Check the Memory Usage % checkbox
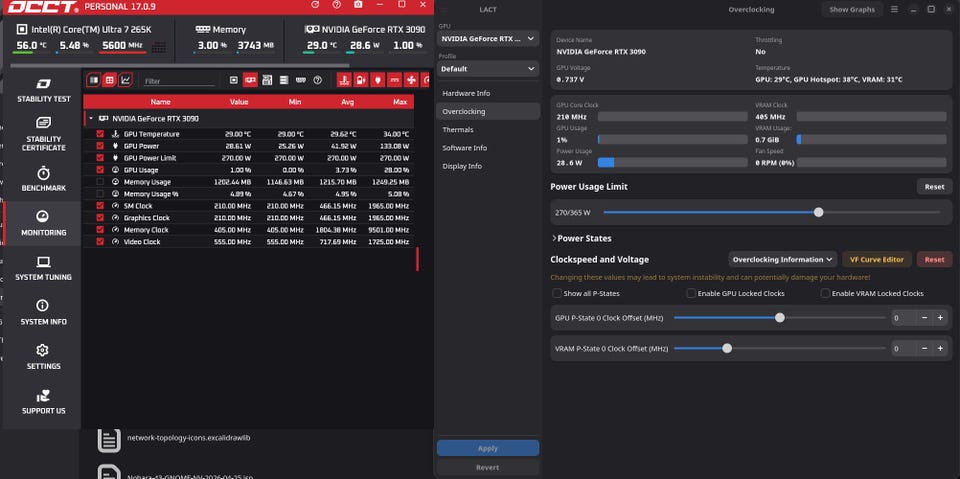The width and height of the screenshot is (960, 479). [x=100, y=194]
